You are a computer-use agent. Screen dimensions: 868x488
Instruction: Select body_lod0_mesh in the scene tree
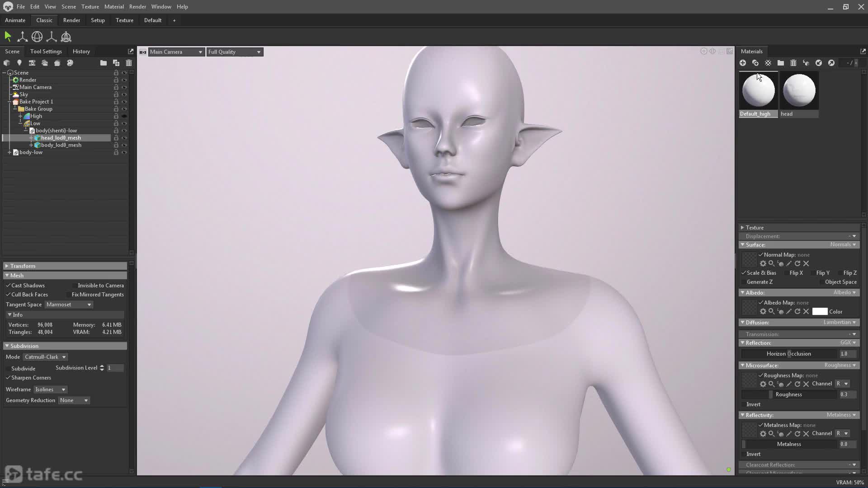coord(61,145)
